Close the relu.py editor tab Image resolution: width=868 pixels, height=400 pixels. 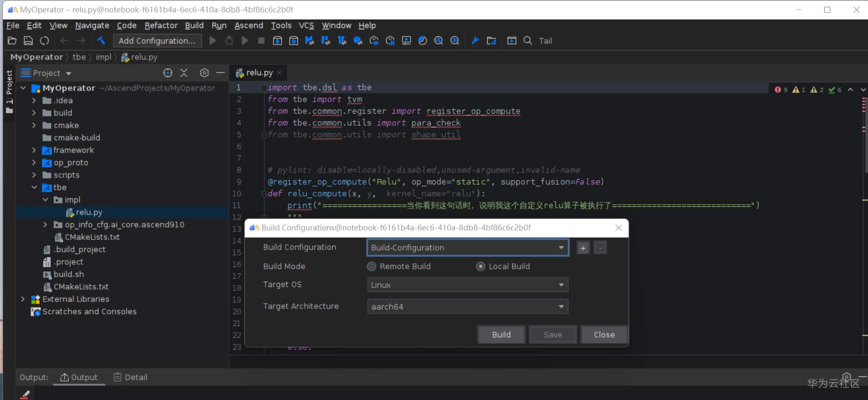pyautogui.click(x=280, y=73)
